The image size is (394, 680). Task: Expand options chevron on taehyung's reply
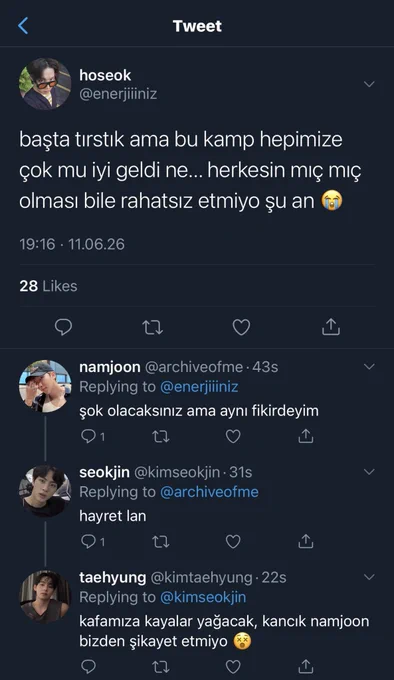[369, 577]
